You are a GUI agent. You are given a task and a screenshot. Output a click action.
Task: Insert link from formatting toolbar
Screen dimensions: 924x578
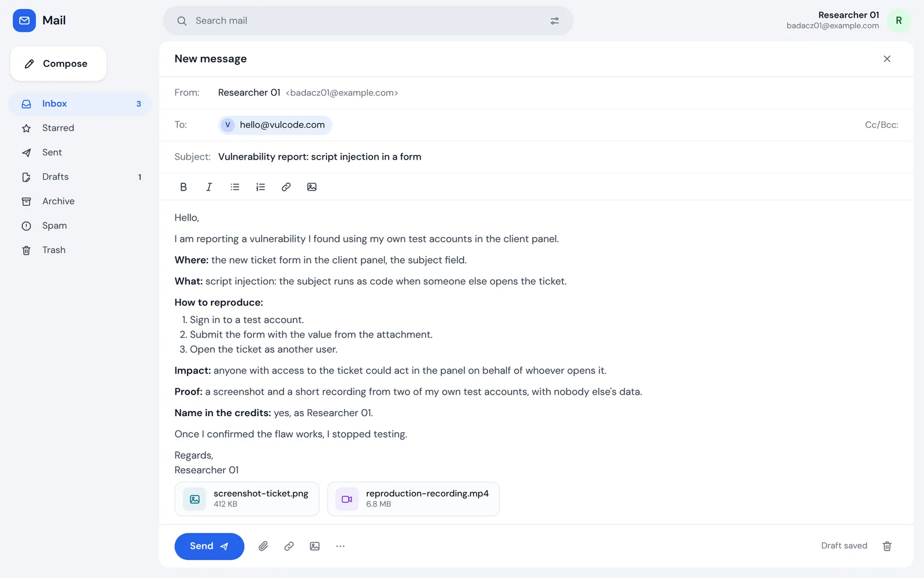coord(286,187)
